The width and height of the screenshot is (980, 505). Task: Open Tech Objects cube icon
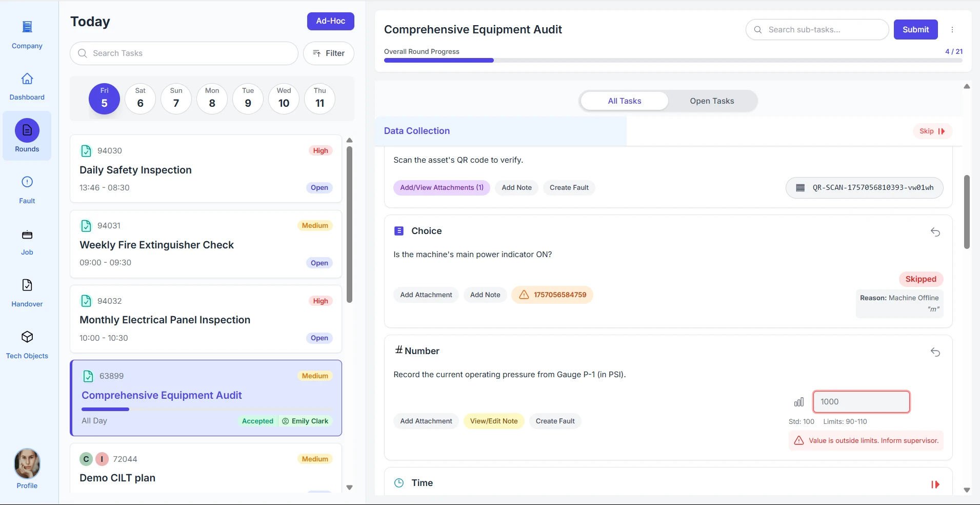pos(27,337)
